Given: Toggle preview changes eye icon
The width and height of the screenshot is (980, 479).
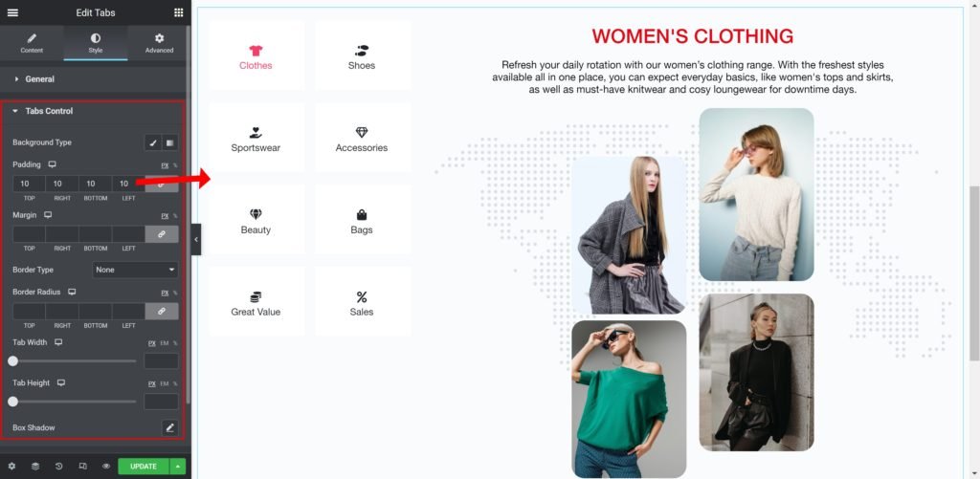Looking at the screenshot, I should pos(106,466).
